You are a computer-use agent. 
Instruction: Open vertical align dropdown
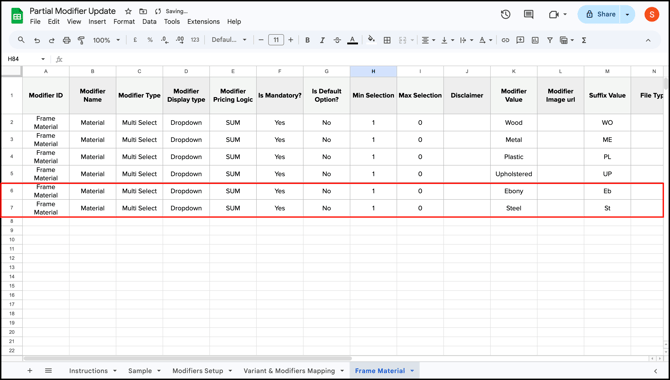coord(447,40)
